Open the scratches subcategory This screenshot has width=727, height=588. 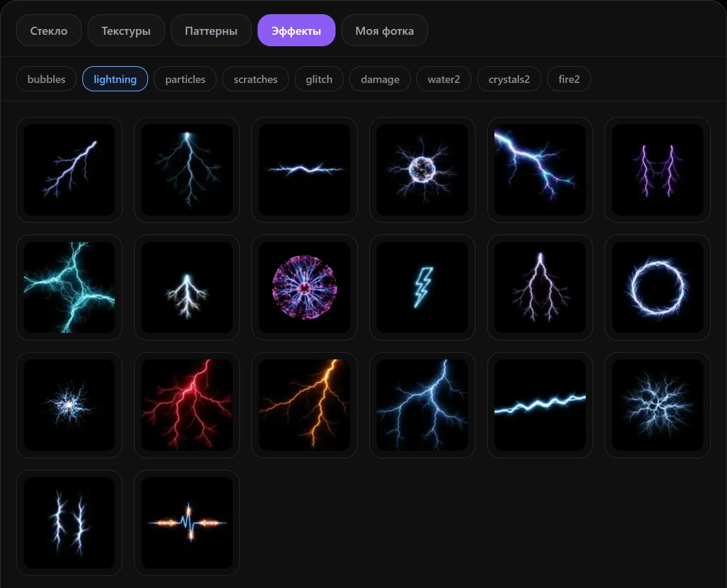click(x=256, y=79)
